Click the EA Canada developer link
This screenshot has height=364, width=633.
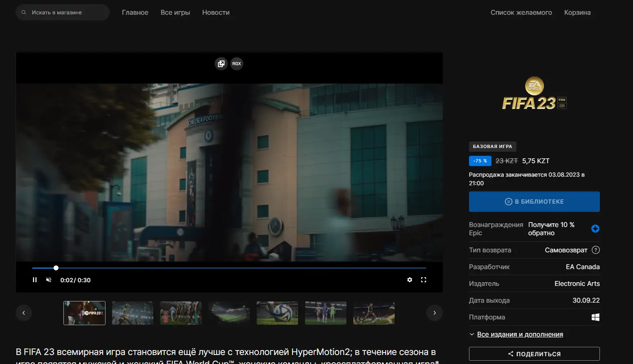tap(583, 267)
